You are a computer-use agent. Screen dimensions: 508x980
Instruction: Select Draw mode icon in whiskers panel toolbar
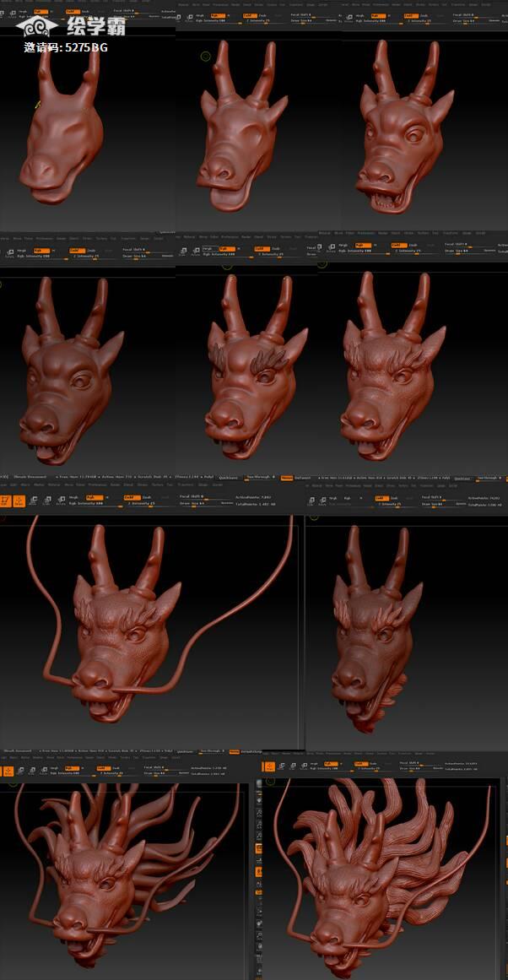pos(19,501)
